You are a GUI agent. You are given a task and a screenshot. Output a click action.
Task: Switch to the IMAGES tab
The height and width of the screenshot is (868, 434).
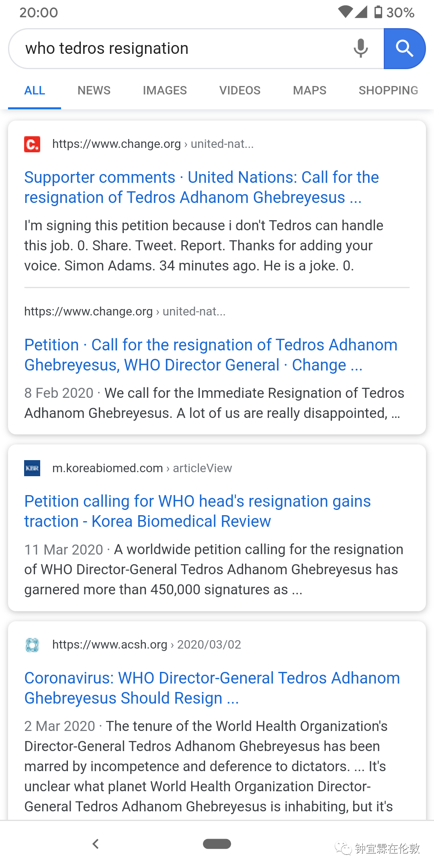165,90
